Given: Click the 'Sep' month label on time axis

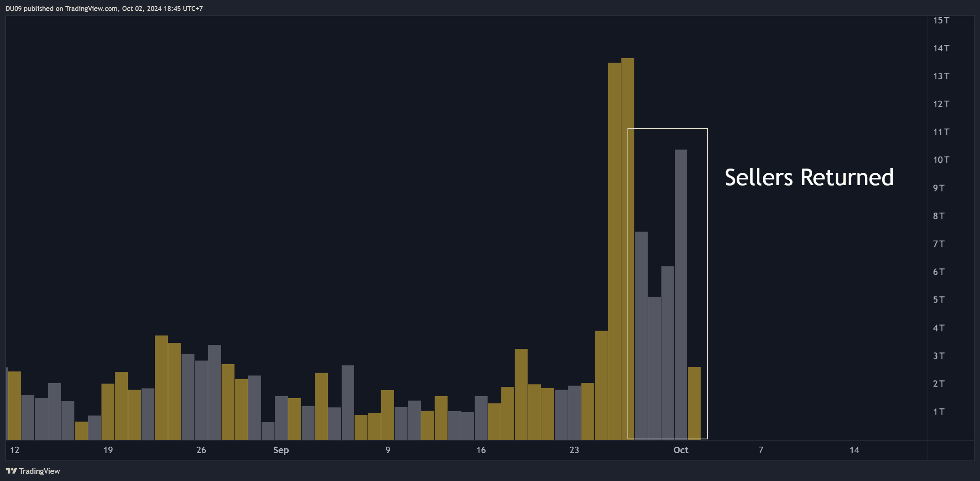Looking at the screenshot, I should (x=281, y=450).
